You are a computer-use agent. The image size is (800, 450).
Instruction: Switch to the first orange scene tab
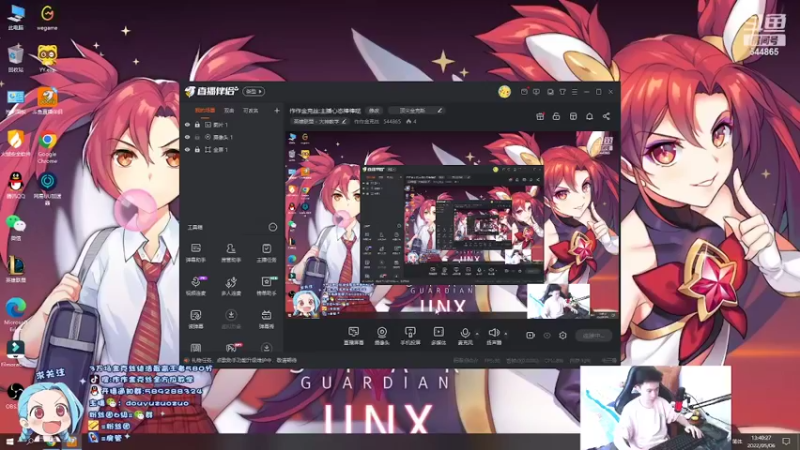click(205, 110)
